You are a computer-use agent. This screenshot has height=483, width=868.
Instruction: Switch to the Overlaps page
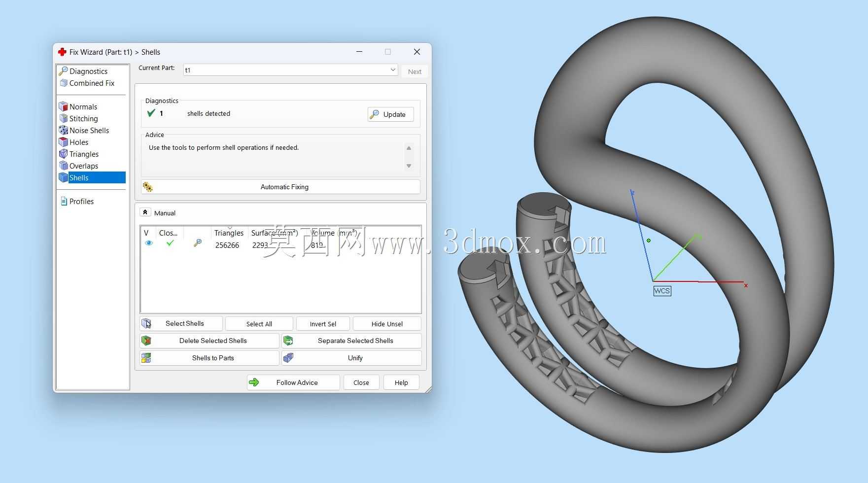pyautogui.click(x=83, y=166)
